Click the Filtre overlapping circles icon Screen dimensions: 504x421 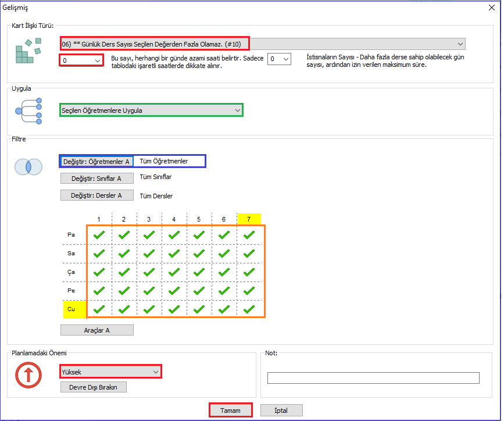[28, 167]
